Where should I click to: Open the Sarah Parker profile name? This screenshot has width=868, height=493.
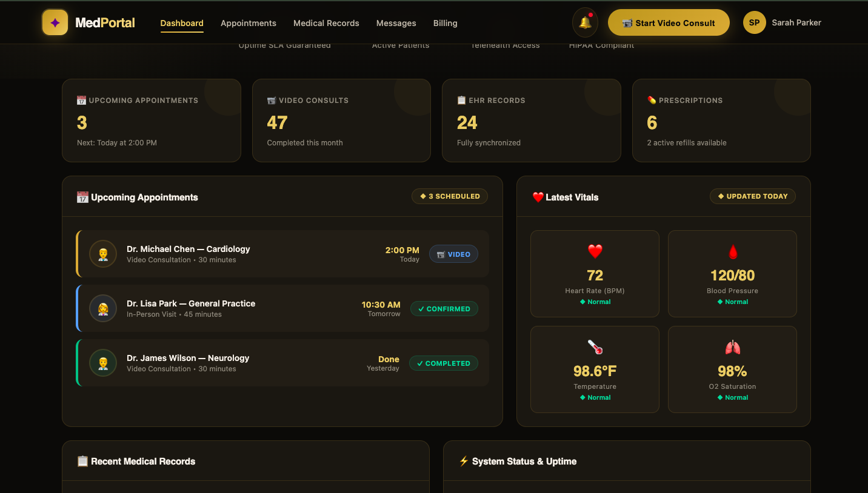(x=796, y=22)
